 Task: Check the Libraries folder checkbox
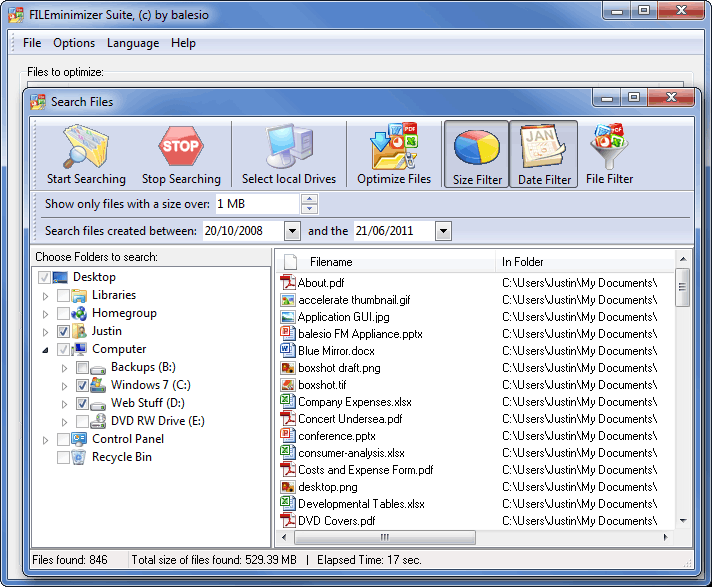(64, 295)
